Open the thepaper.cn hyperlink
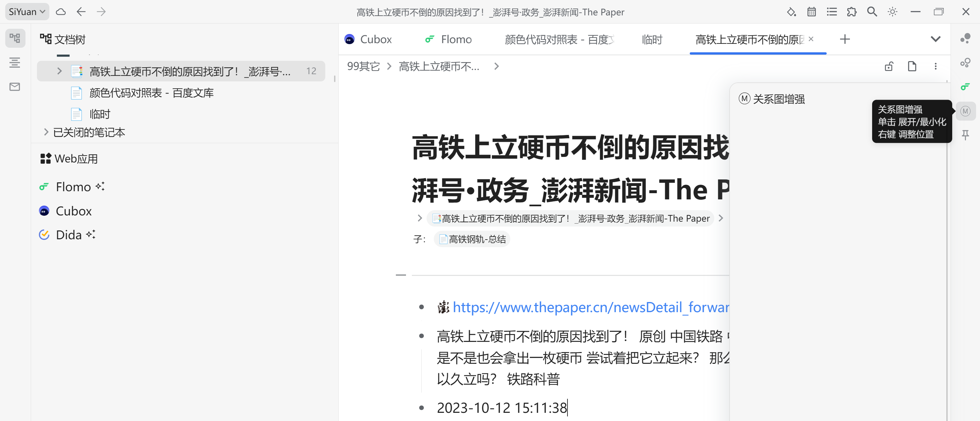This screenshot has height=421, width=980. 590,307
